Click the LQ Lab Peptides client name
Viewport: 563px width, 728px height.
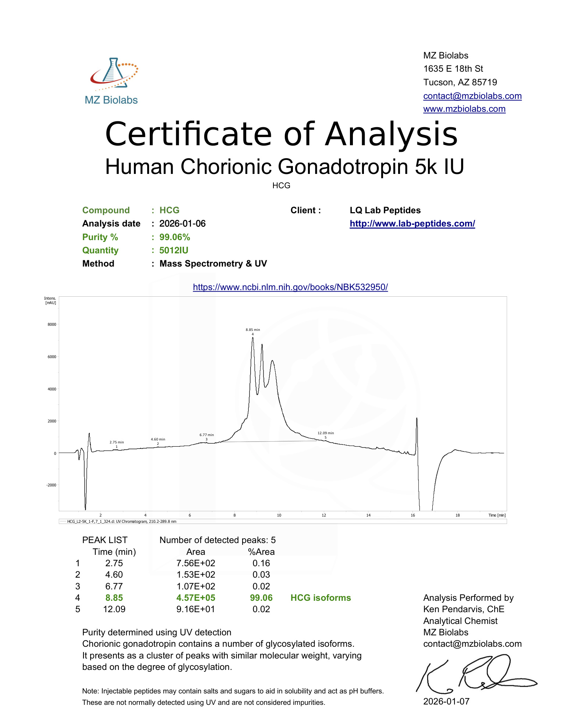tap(385, 210)
